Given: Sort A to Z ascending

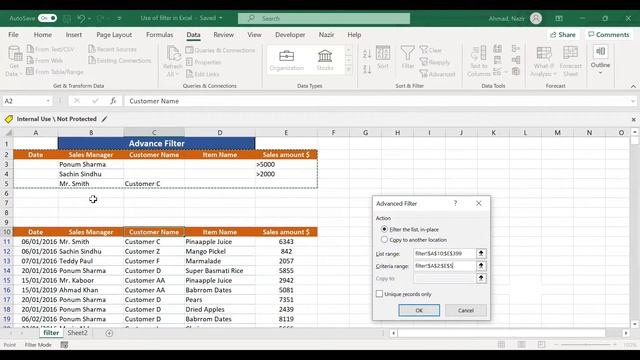Looking at the screenshot, I should 367,53.
